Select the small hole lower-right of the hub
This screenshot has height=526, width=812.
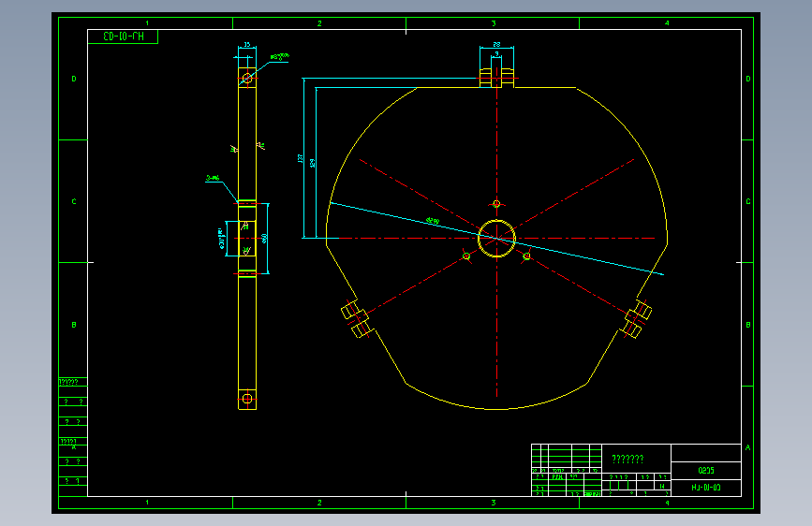(526, 256)
